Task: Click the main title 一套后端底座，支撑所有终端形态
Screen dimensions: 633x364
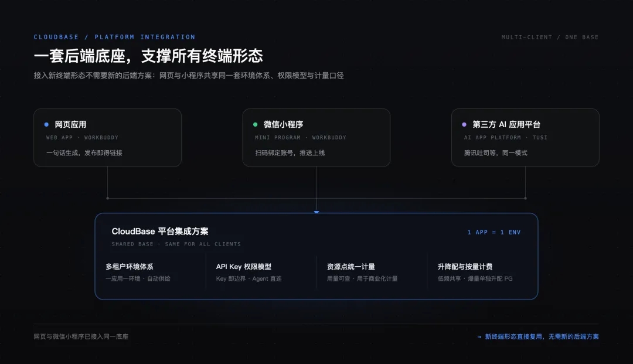Action: pyautogui.click(x=148, y=56)
